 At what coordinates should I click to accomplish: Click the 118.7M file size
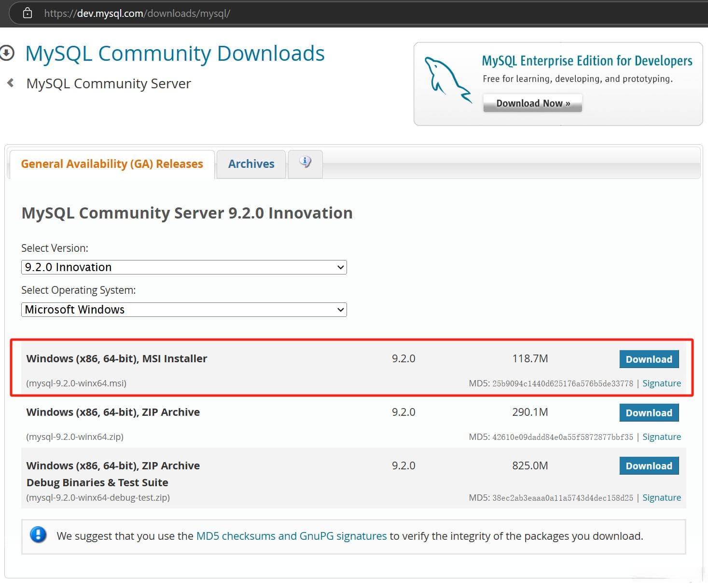click(530, 358)
